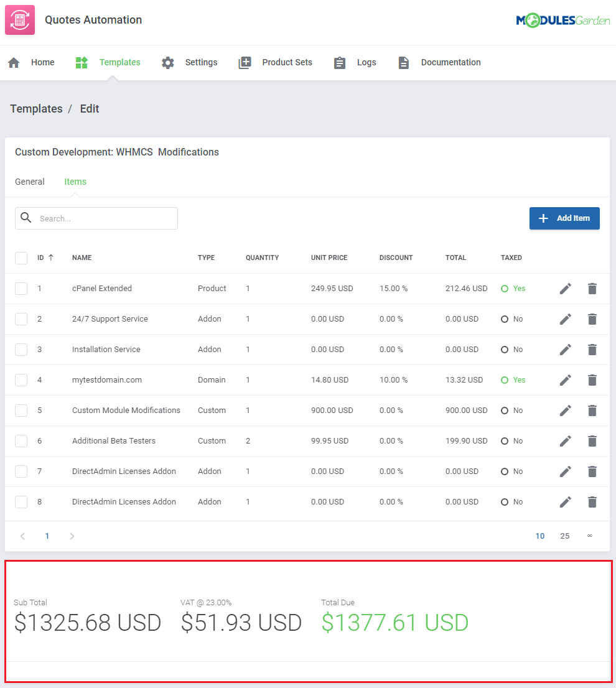The width and height of the screenshot is (616, 688).
Task: Go to next page chevron
Action: (x=72, y=536)
